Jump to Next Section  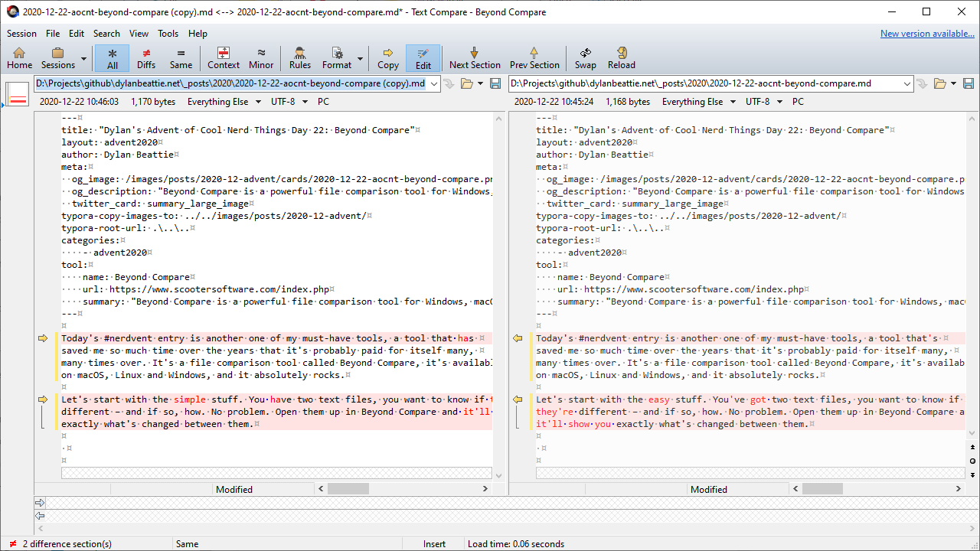pyautogui.click(x=475, y=58)
